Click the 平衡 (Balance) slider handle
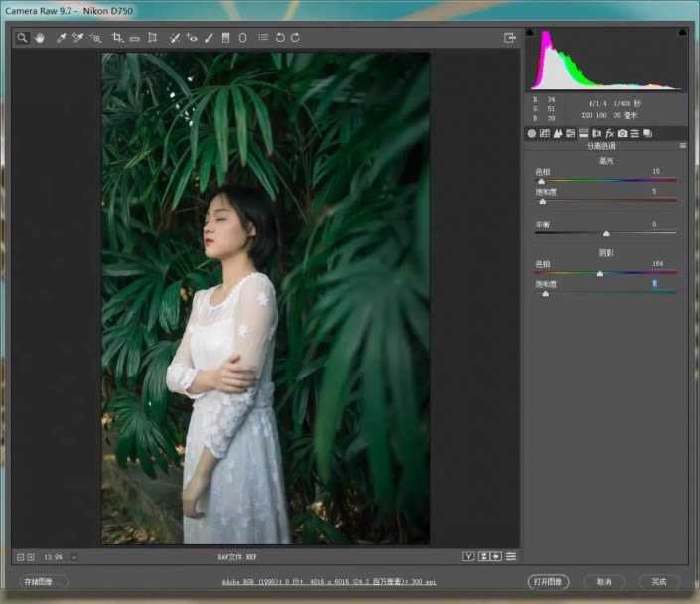The width and height of the screenshot is (700, 604). [x=606, y=234]
